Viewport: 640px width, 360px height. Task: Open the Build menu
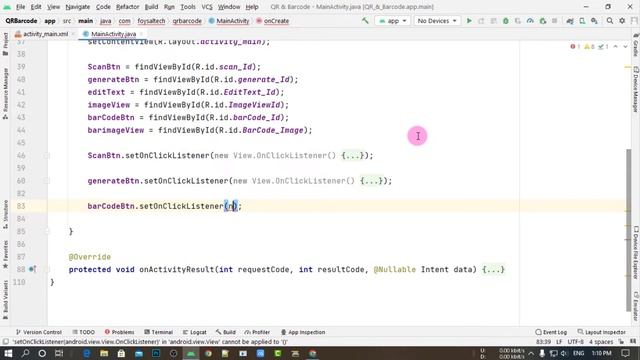coord(151,7)
